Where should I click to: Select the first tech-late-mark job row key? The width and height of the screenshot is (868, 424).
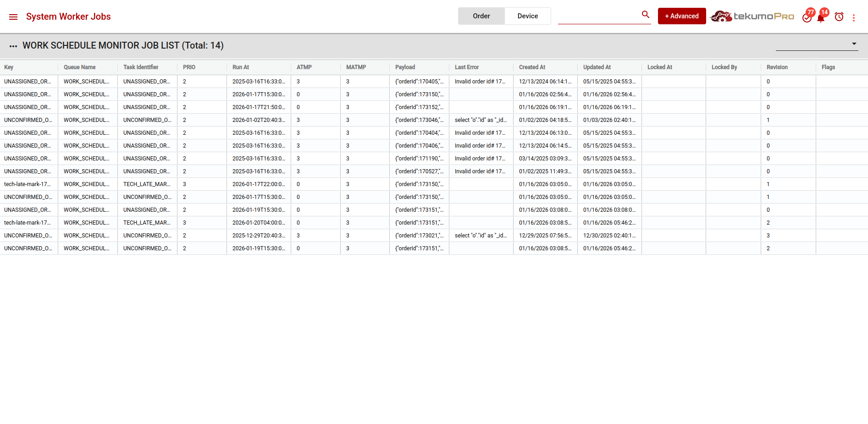[x=28, y=184]
